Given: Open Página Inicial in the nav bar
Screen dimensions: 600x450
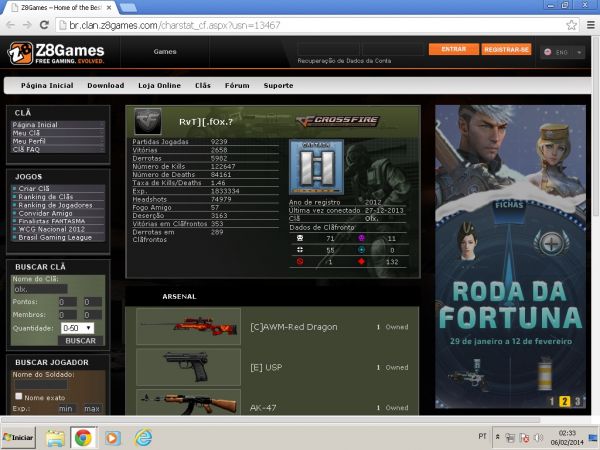Looking at the screenshot, I should (47, 85).
